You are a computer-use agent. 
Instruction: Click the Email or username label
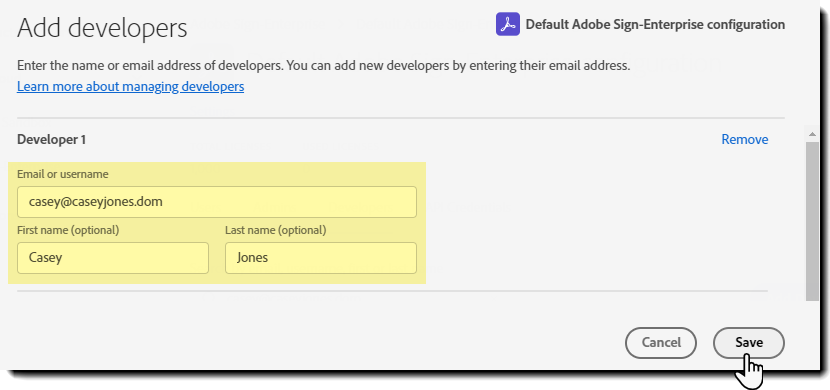pyautogui.click(x=62, y=174)
